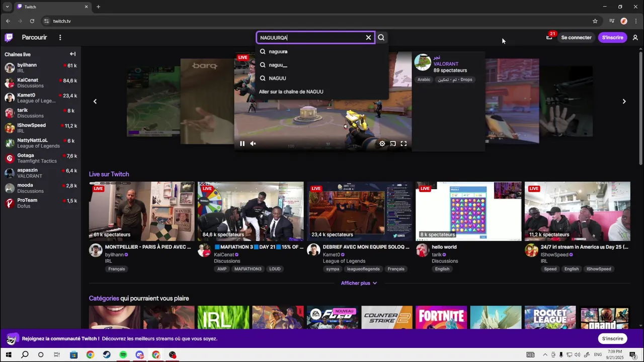Reload the page in the browser toolbar
The width and height of the screenshot is (644, 362).
coord(32,21)
